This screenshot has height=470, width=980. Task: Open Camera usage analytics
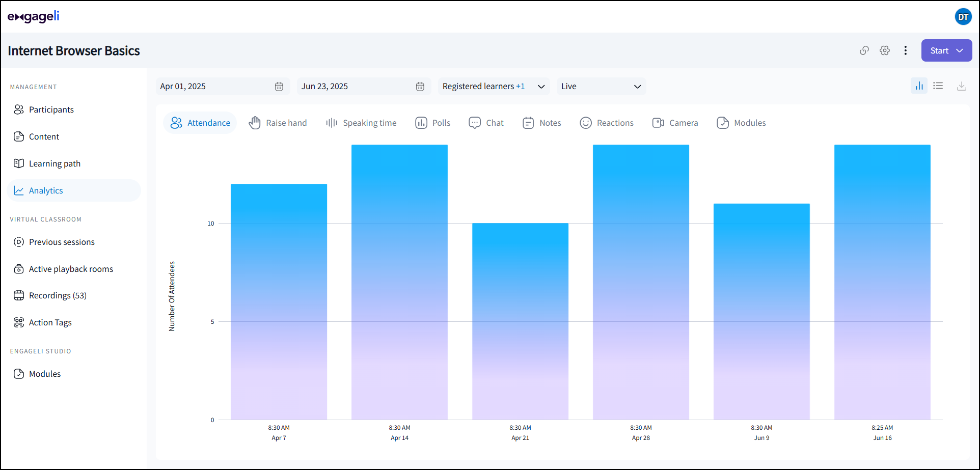[x=675, y=123]
